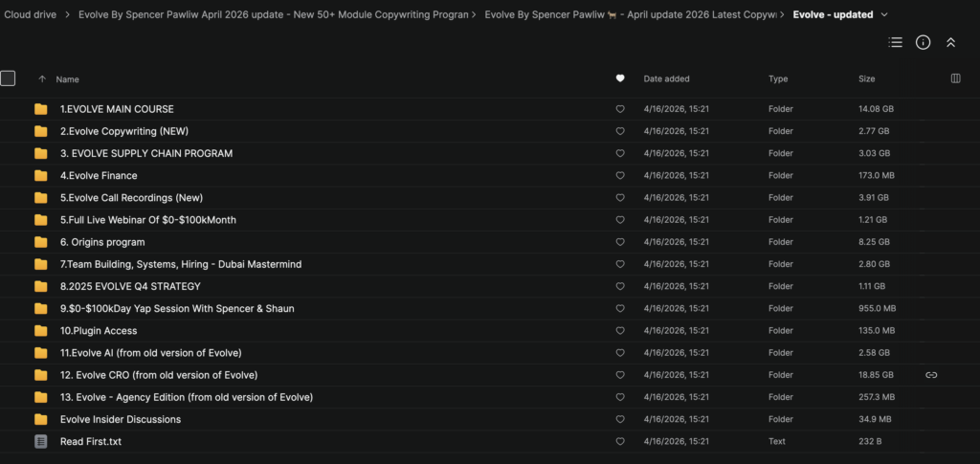
Task: Open Evolve By Spencer Pawliw April update 2026 Latest breadcrumb
Action: pyautogui.click(x=631, y=14)
